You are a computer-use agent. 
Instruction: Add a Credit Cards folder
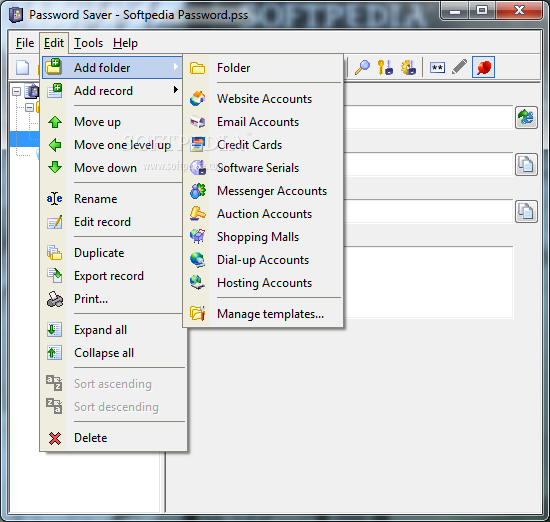(x=263, y=145)
